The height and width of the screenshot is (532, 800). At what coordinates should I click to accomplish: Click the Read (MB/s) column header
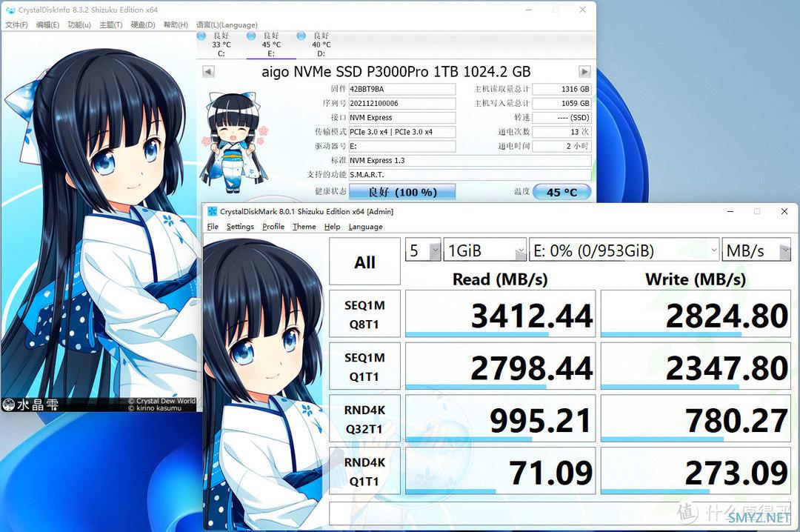pyautogui.click(x=500, y=279)
